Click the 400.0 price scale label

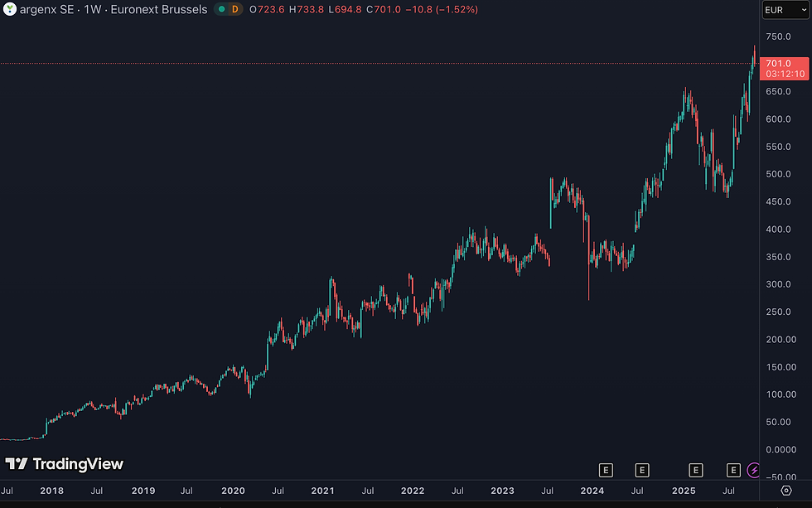[778, 230]
